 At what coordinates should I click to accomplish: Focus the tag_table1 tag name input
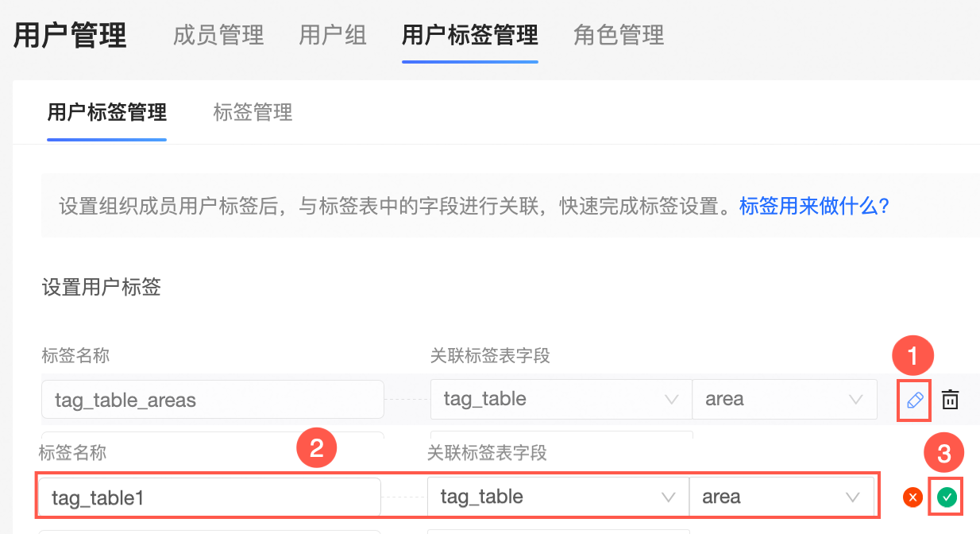(x=209, y=497)
